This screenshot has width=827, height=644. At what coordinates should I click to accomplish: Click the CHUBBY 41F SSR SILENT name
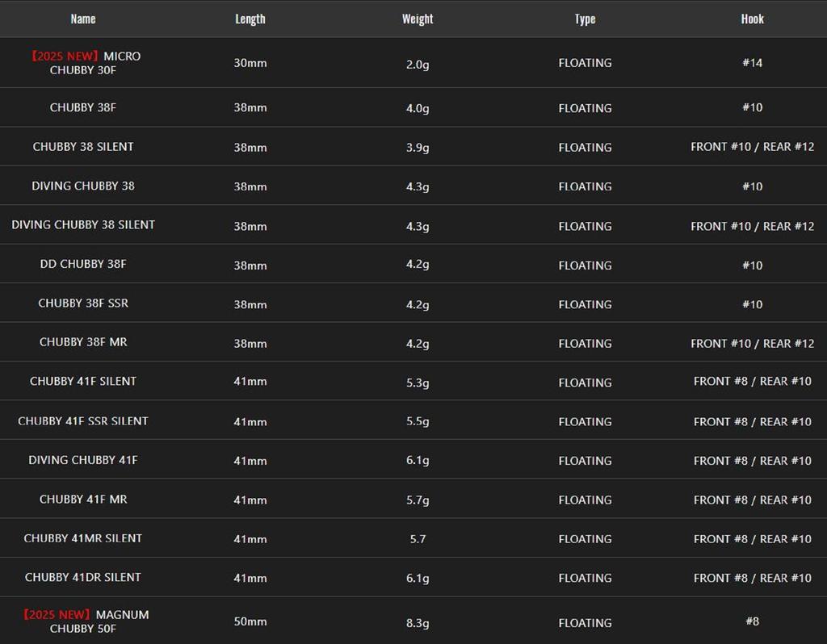click(x=83, y=421)
